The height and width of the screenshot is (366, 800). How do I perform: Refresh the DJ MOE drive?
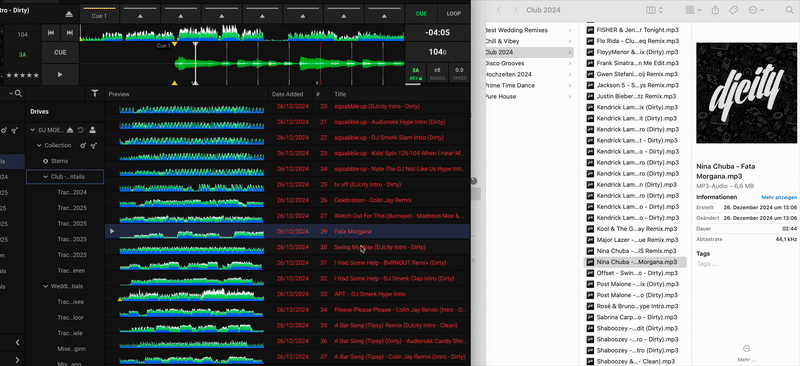81,130
